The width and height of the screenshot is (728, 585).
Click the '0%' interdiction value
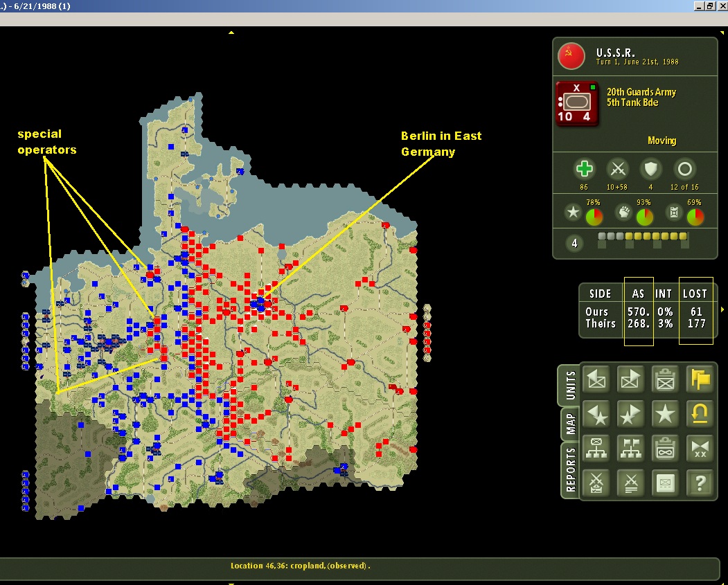(665, 312)
